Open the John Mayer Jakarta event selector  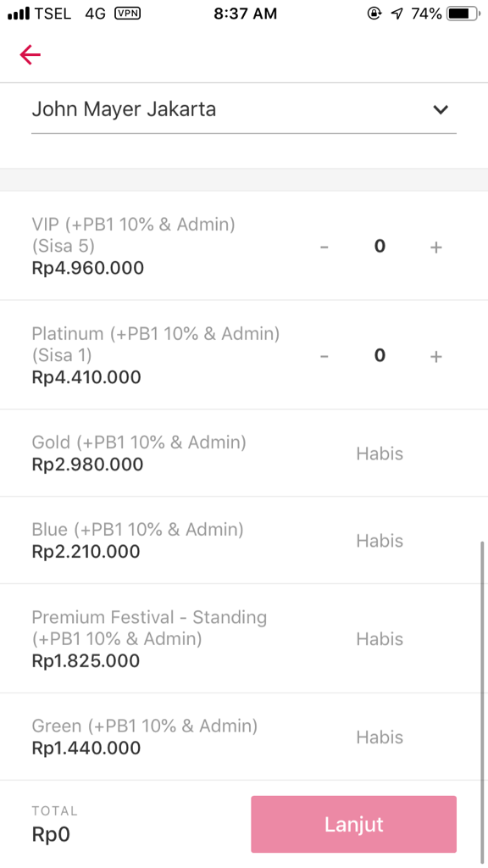coord(244,109)
